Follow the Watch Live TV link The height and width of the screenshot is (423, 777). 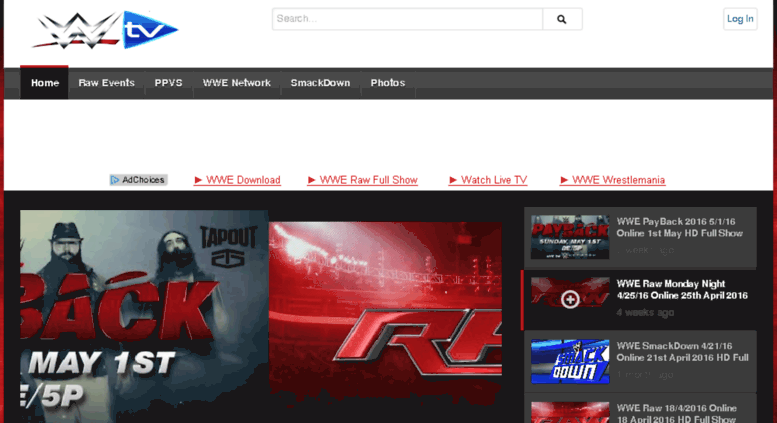(488, 180)
